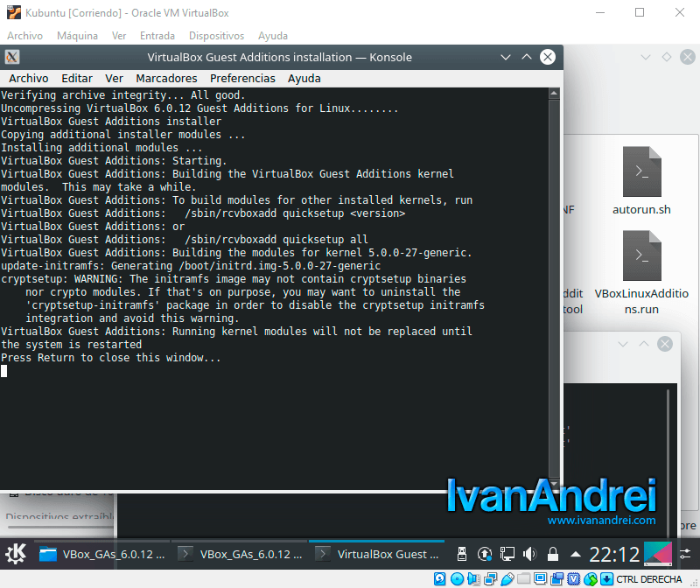Close the second background terminal window
Viewport: 700px width, 588px height.
coord(665,344)
